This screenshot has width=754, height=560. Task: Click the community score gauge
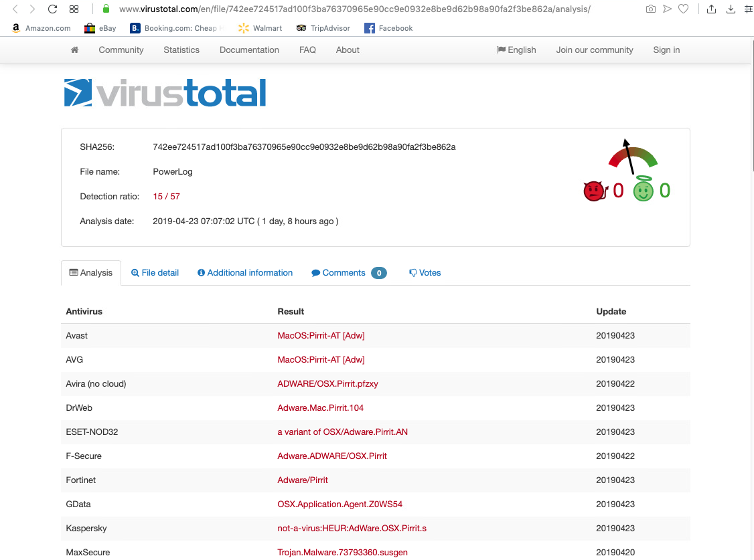(x=632, y=157)
